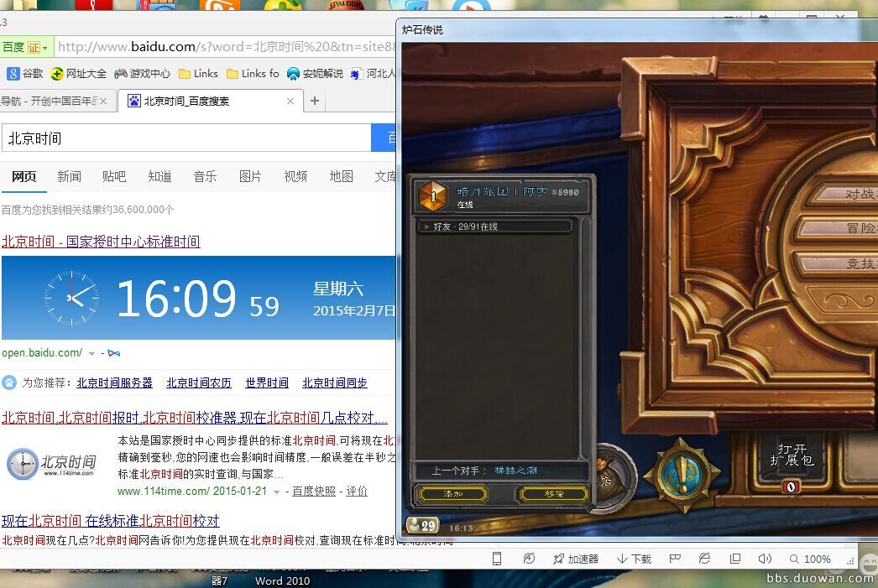
Task: Click the 移除 remove friend button
Action: click(554, 493)
